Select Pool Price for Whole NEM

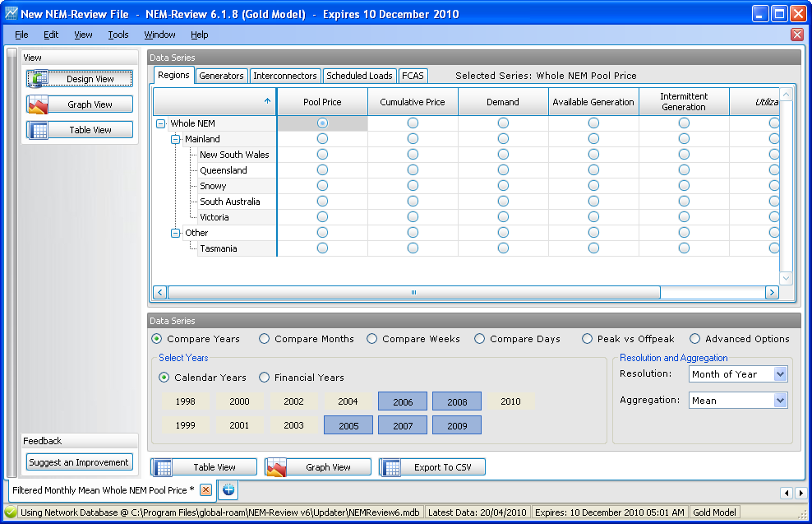(x=322, y=123)
